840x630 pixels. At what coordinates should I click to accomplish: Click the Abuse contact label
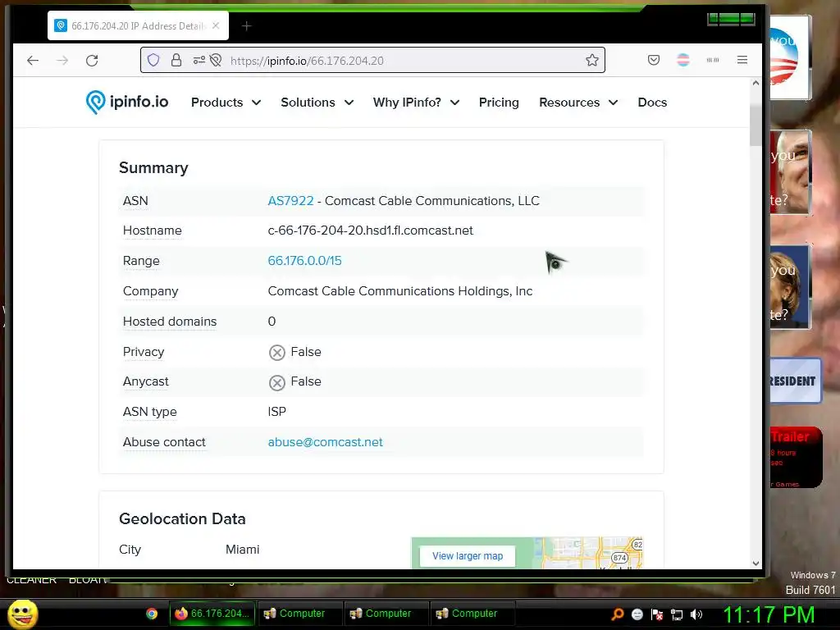click(x=164, y=442)
